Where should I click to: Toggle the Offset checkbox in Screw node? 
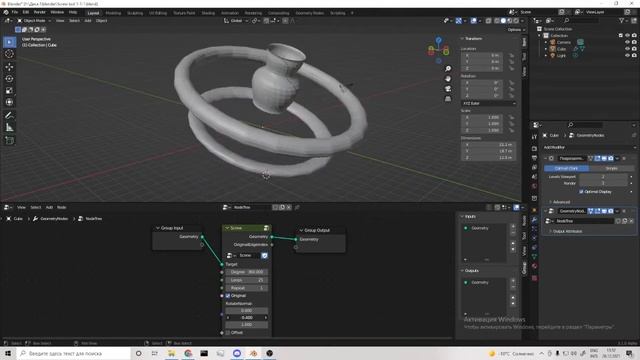point(228,332)
